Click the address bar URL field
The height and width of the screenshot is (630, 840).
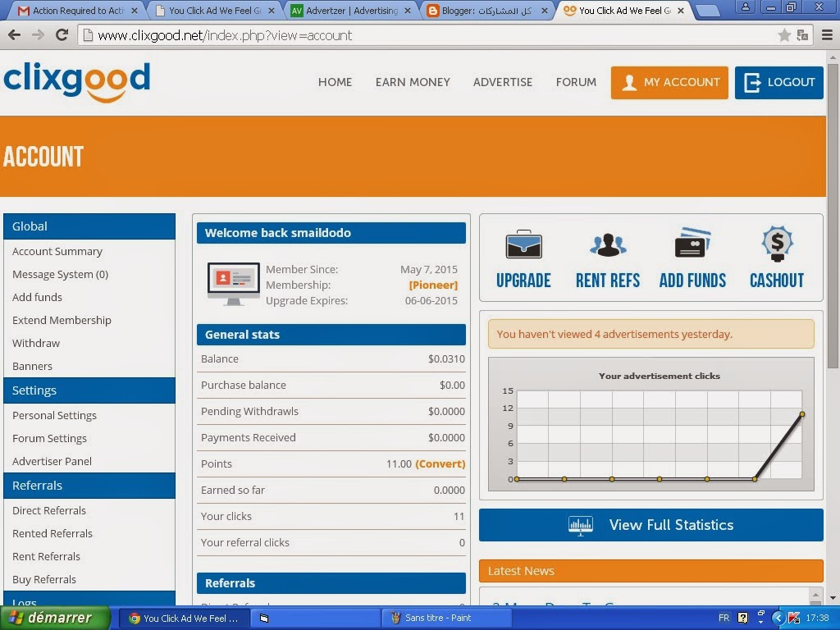pos(428,35)
